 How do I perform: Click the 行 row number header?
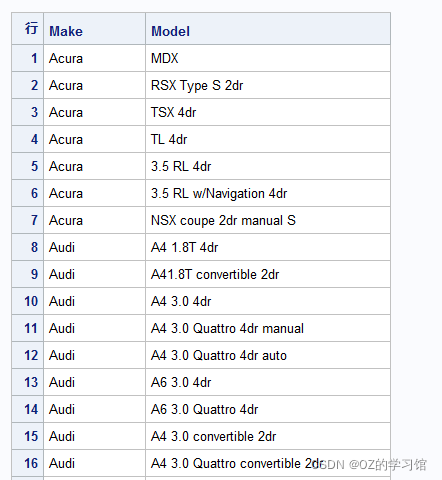tap(27, 29)
